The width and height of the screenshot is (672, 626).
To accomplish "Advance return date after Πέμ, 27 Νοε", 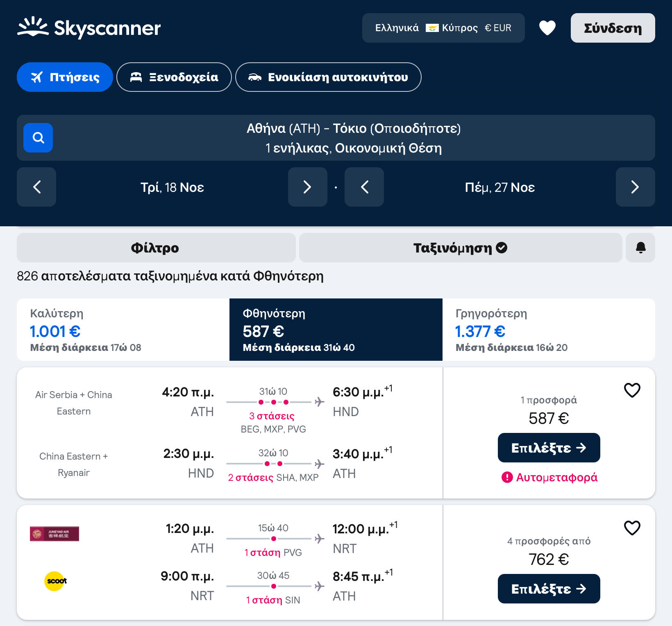I will [x=635, y=187].
